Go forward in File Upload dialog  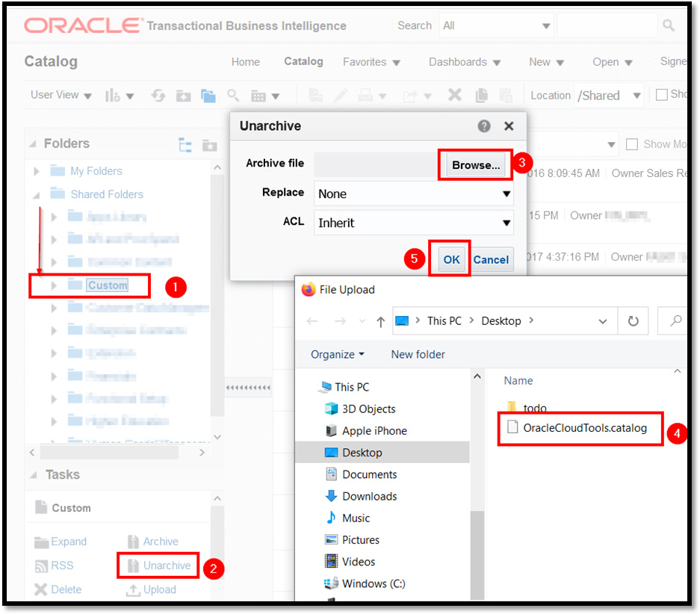(340, 321)
